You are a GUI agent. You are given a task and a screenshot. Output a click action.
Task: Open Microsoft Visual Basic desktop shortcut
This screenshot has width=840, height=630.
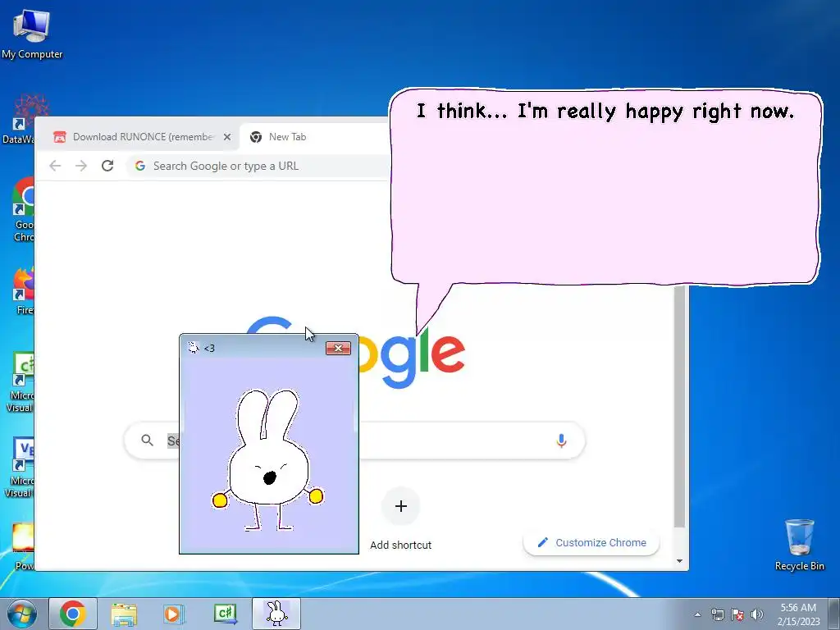click(x=21, y=467)
